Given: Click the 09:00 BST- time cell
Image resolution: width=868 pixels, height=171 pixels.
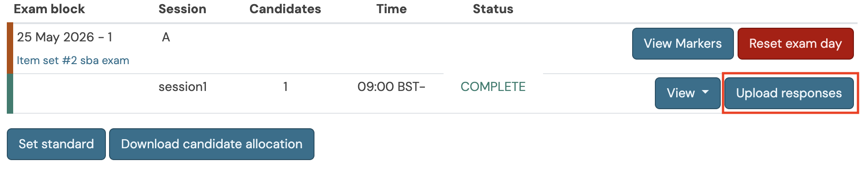Looking at the screenshot, I should point(391,87).
